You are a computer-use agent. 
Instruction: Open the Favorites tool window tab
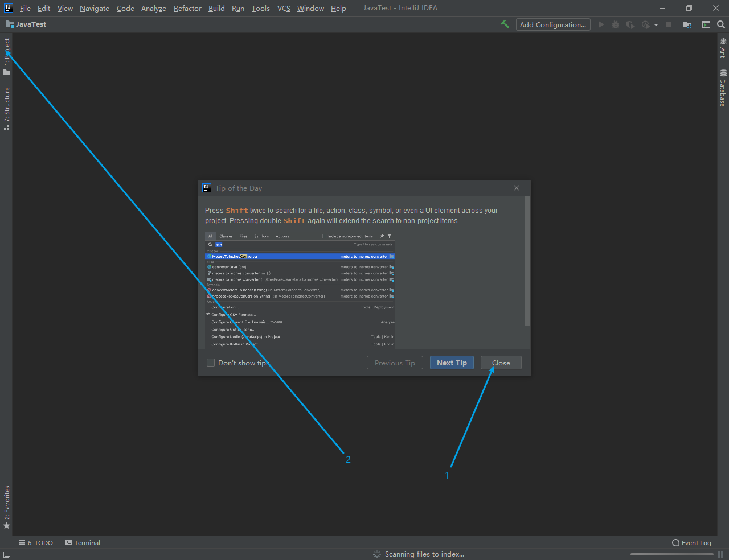(6, 508)
